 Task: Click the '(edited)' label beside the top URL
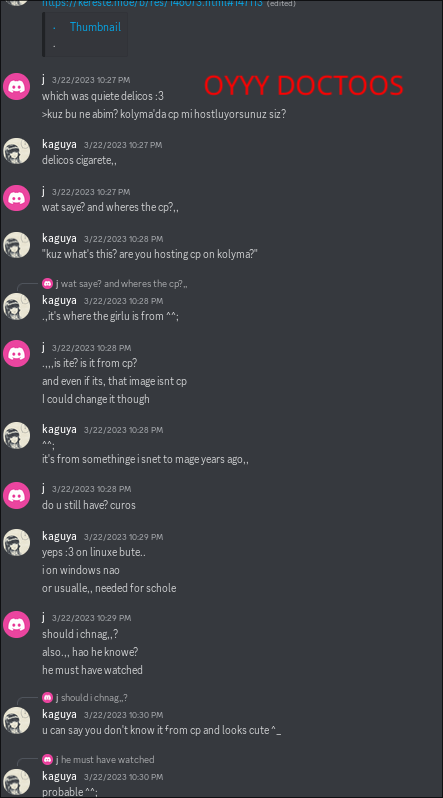coord(281,4)
